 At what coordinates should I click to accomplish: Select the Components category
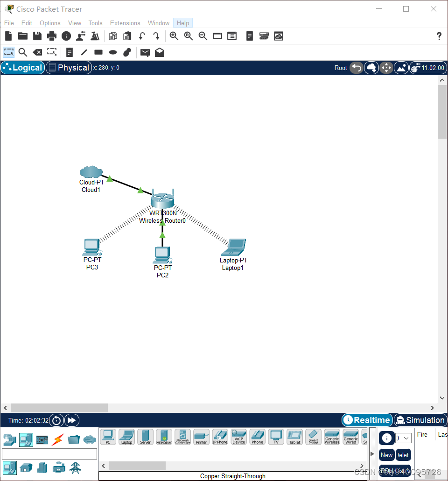(x=42, y=440)
